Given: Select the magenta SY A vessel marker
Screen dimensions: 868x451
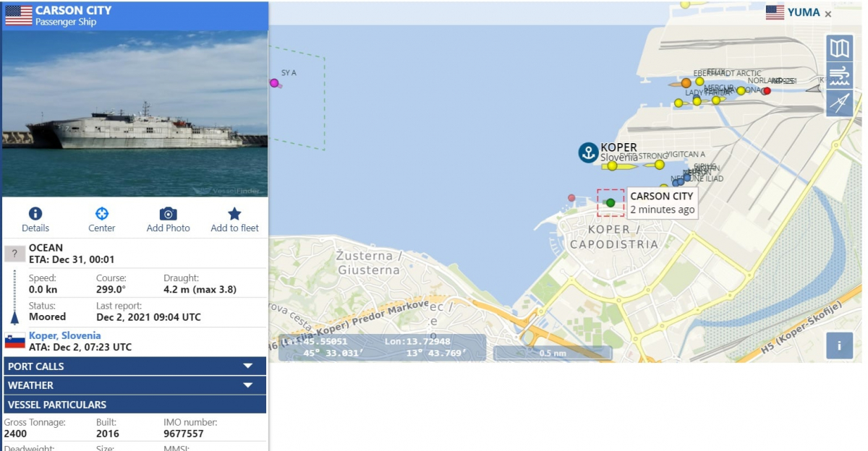Looking at the screenshot, I should tap(274, 83).
